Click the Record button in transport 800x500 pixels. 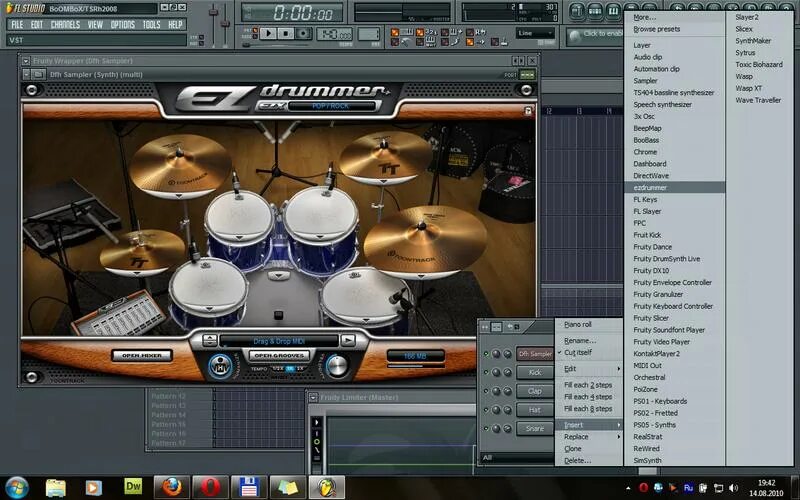303,34
